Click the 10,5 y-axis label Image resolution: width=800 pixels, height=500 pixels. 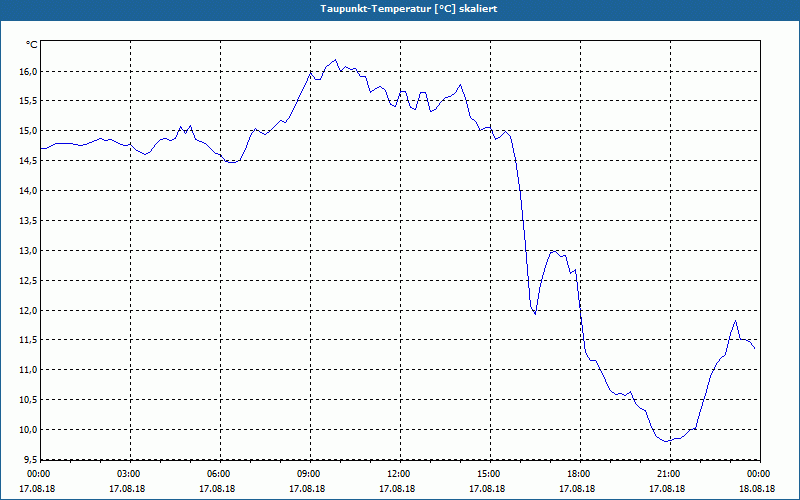(29, 399)
